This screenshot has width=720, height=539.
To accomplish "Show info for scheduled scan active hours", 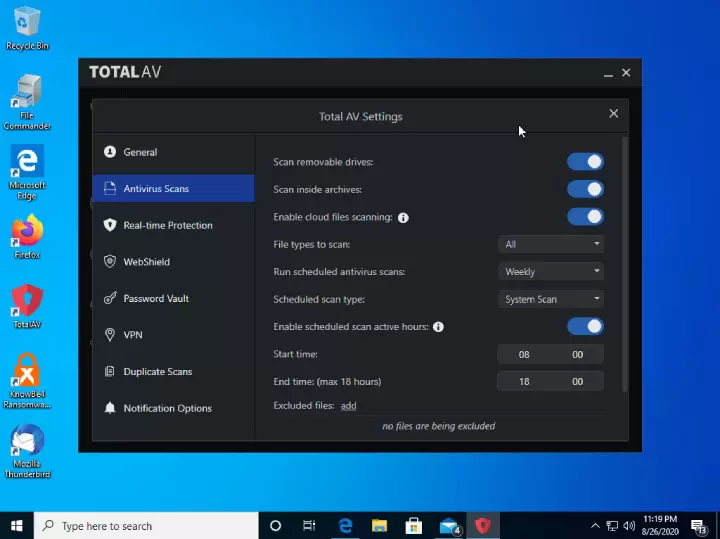I will point(439,327).
